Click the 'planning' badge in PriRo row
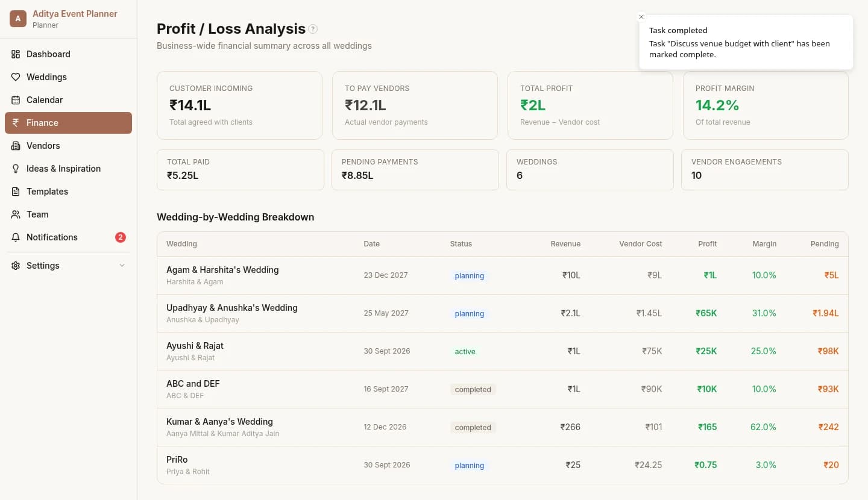Screen dimensions: 868x500 pos(470,466)
